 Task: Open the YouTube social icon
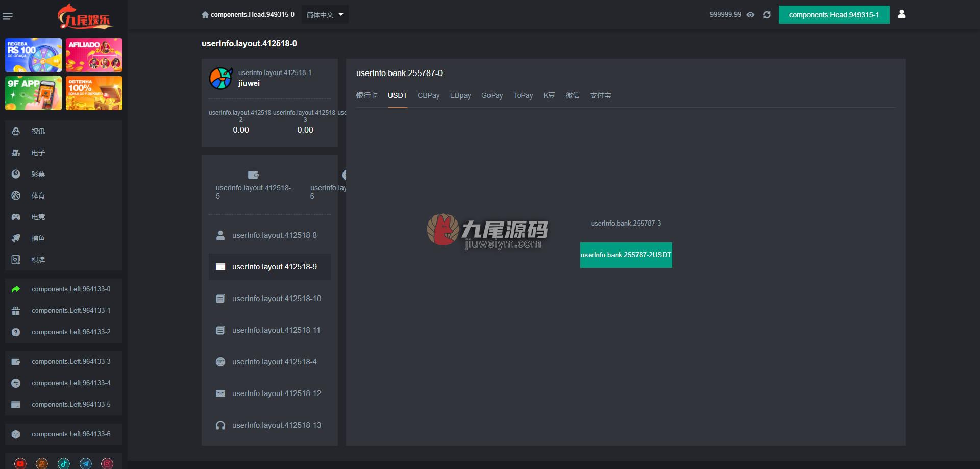click(x=20, y=463)
